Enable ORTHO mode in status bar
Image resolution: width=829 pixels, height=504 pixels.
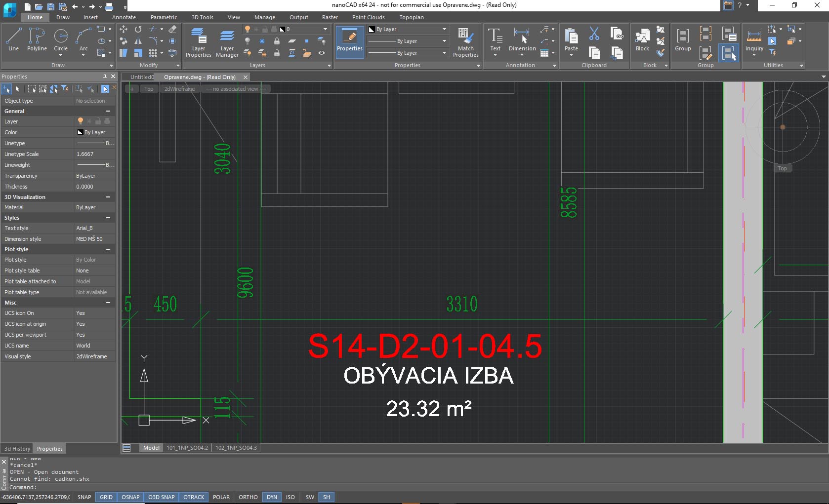248,497
